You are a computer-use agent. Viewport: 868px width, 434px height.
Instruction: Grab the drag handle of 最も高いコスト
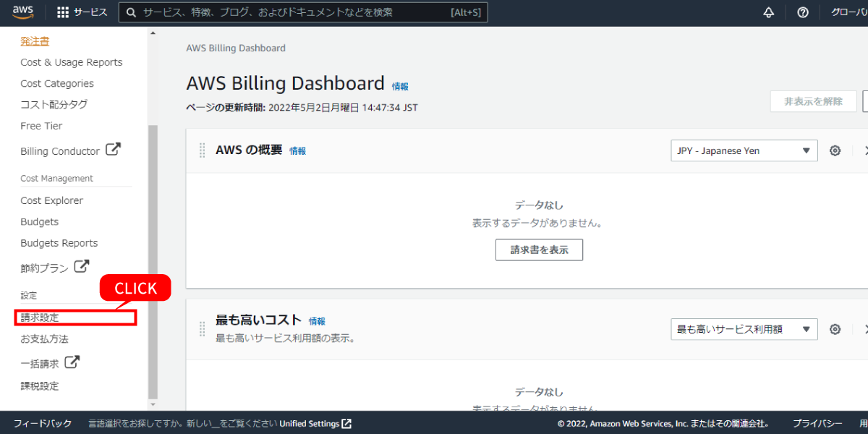tap(203, 329)
